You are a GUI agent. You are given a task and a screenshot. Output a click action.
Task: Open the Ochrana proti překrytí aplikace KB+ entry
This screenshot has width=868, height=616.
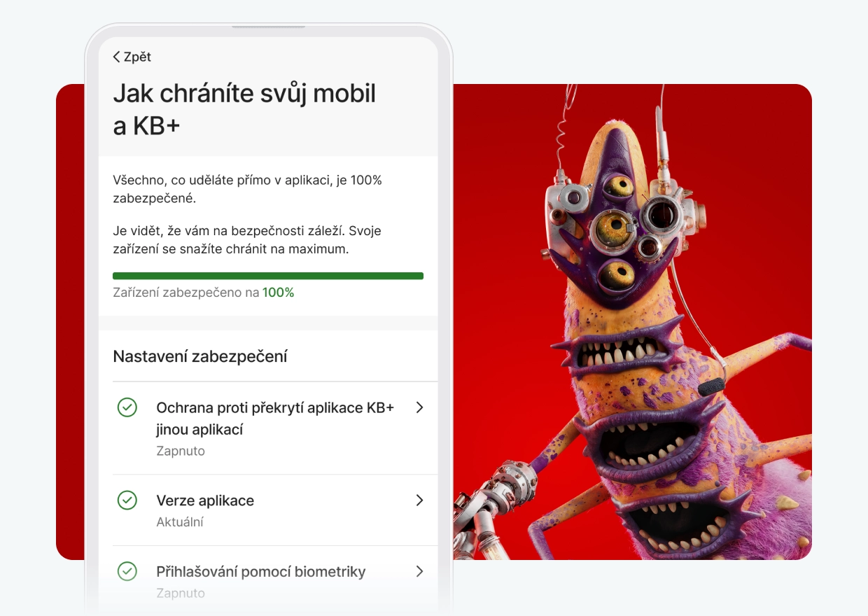(x=268, y=428)
